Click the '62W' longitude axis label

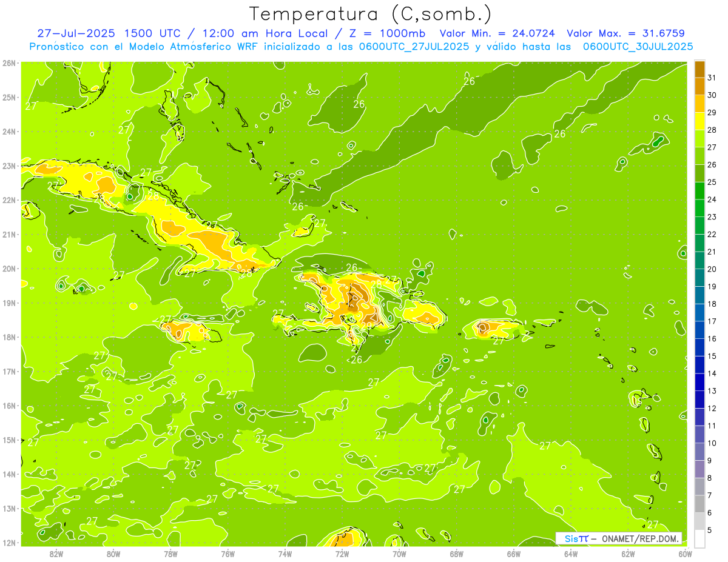click(x=628, y=554)
